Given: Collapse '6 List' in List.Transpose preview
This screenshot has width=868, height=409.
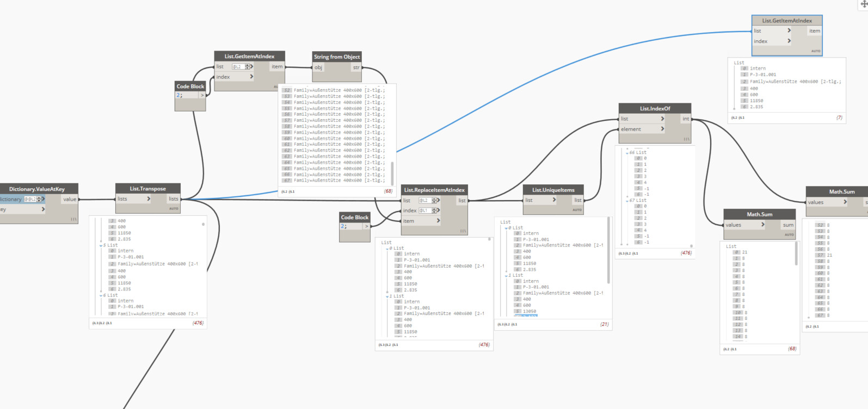Looking at the screenshot, I should [x=101, y=295].
